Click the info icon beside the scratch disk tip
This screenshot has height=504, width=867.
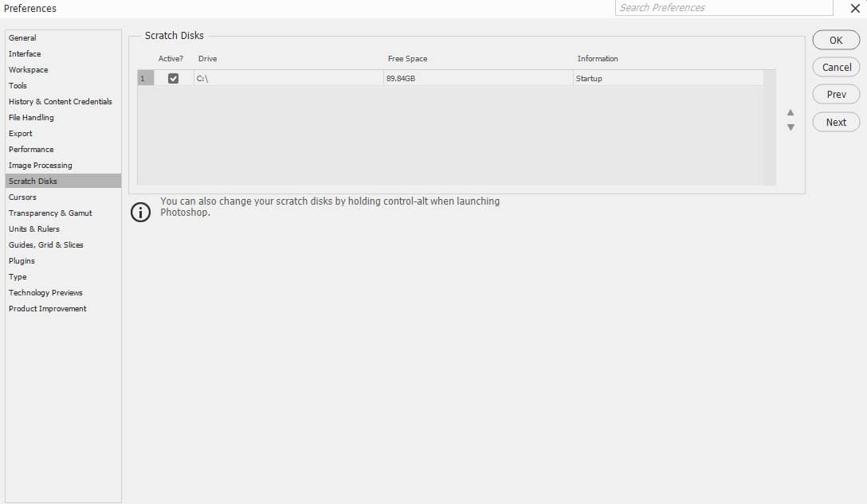(x=140, y=213)
